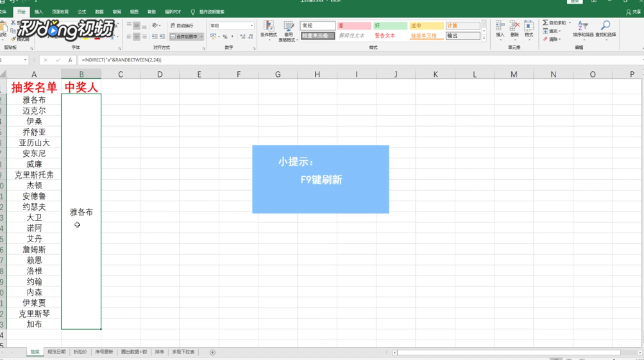Click the Format cells (格式) icon
Viewport: 644px width, 360px height.
tap(529, 26)
